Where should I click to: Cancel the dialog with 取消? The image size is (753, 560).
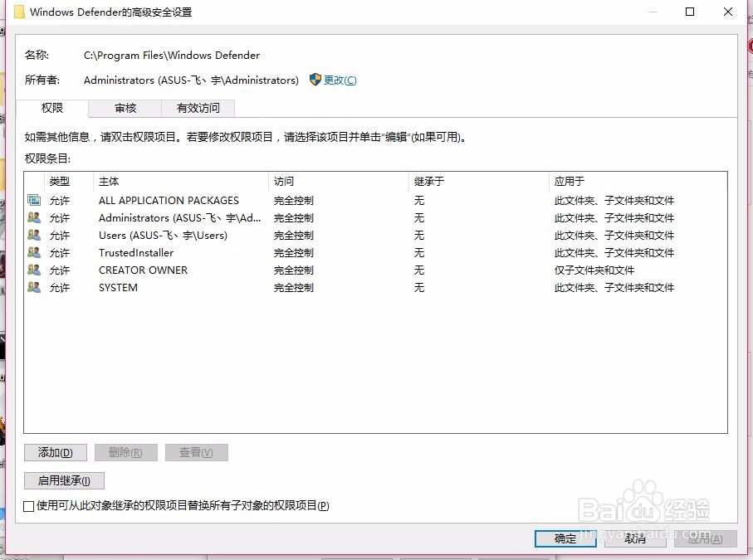[635, 538]
